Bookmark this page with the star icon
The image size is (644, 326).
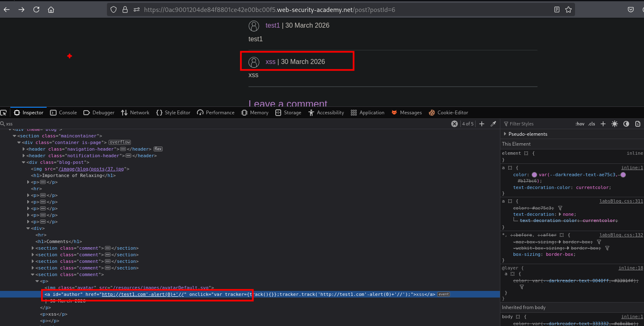pyautogui.click(x=568, y=9)
